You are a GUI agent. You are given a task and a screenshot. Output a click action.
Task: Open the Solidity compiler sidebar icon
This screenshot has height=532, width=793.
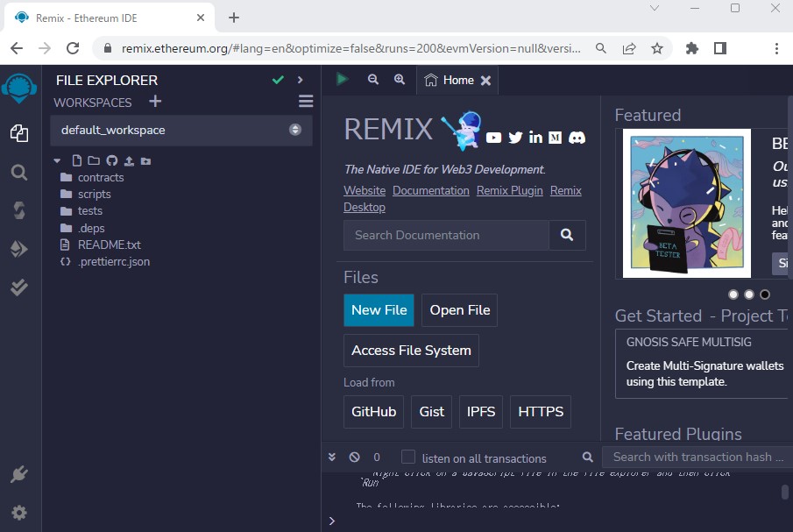[x=19, y=210]
